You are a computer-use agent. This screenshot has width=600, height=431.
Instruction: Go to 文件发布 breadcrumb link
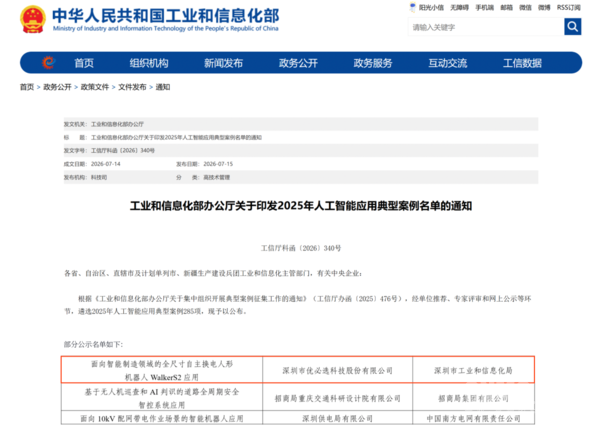click(132, 87)
